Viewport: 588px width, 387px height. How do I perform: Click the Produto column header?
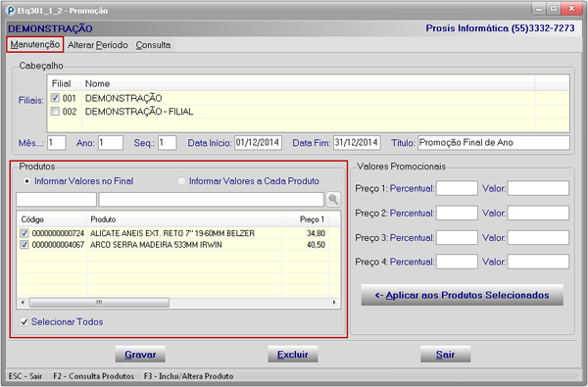tap(184, 219)
